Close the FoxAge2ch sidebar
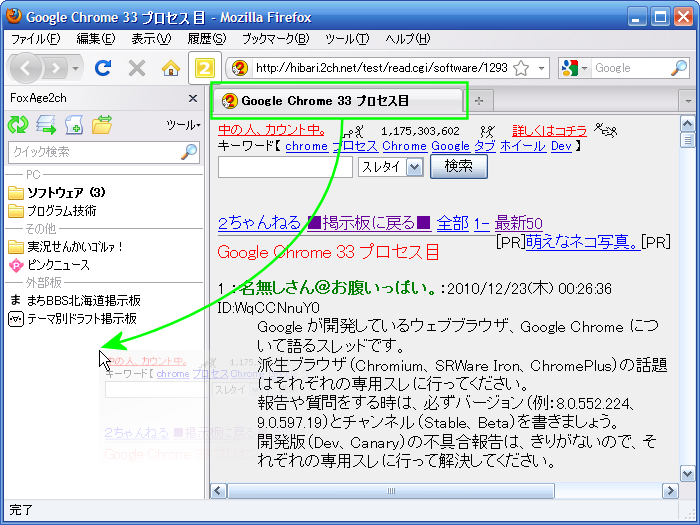Viewport: 700px width, 525px height. (193, 98)
